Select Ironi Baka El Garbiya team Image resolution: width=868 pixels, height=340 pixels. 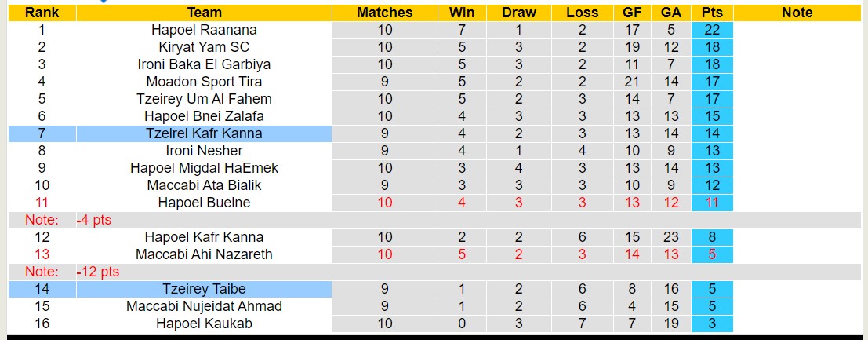(204, 64)
